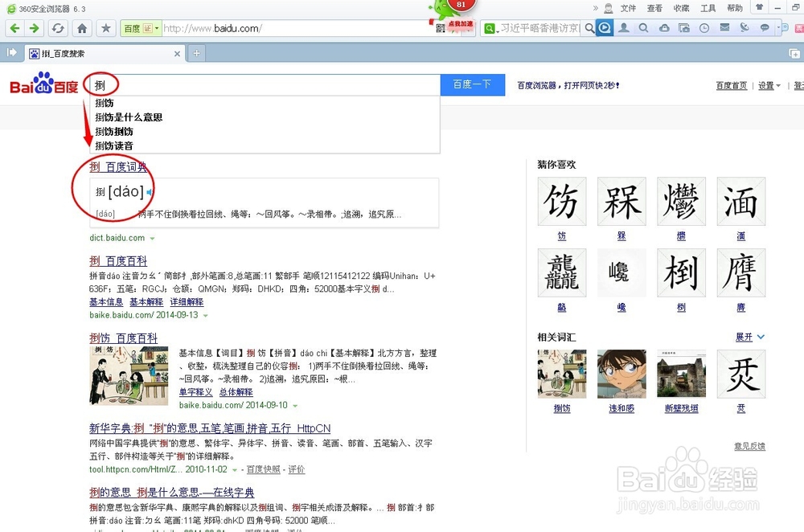Image resolution: width=804 pixels, height=532 pixels.
Task: Expand 相关词汇 via 展开 link
Action: [749, 337]
